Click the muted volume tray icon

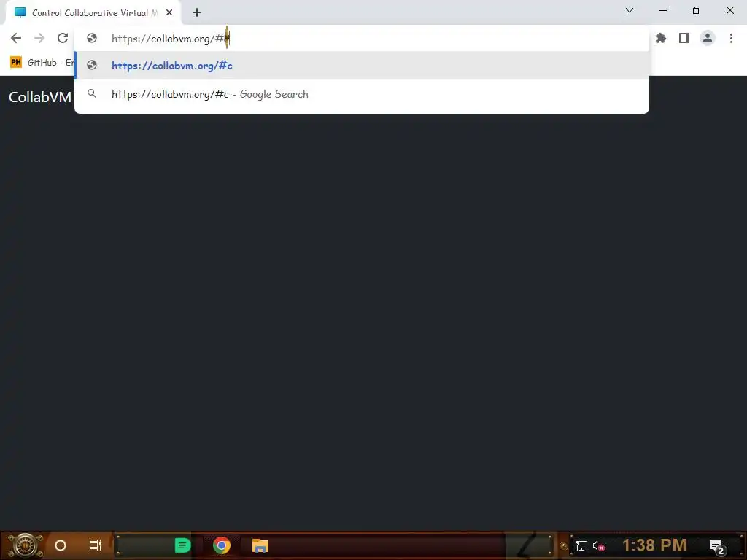pyautogui.click(x=598, y=545)
